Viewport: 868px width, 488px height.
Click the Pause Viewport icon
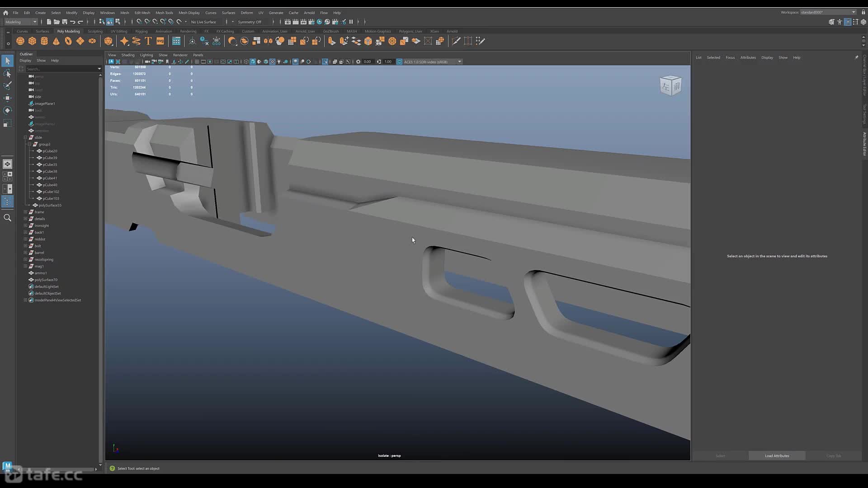351,22
